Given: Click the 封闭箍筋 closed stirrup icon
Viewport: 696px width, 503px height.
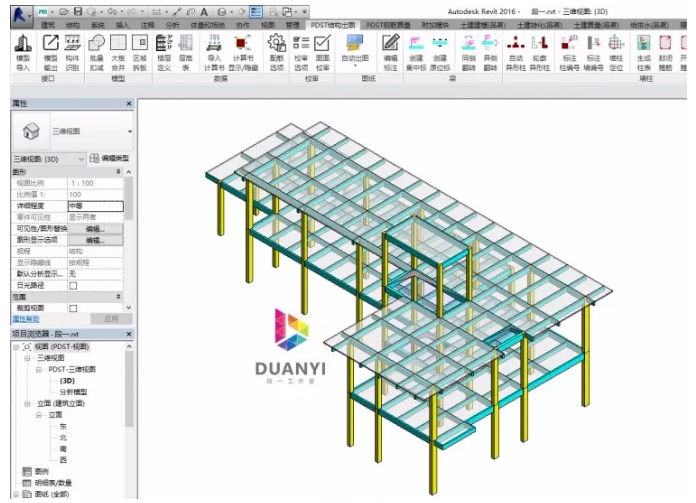Looking at the screenshot, I should pos(665,44).
